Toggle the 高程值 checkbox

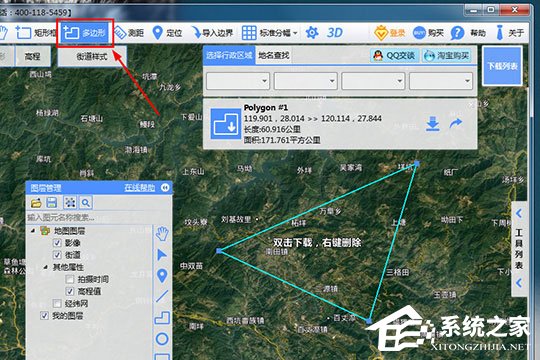(x=70, y=291)
